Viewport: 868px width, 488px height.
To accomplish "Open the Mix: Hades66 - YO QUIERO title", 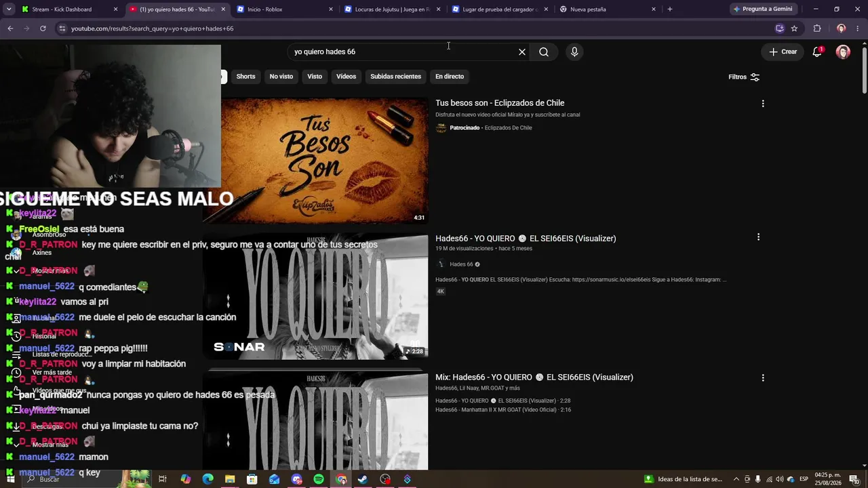I will coord(534,378).
